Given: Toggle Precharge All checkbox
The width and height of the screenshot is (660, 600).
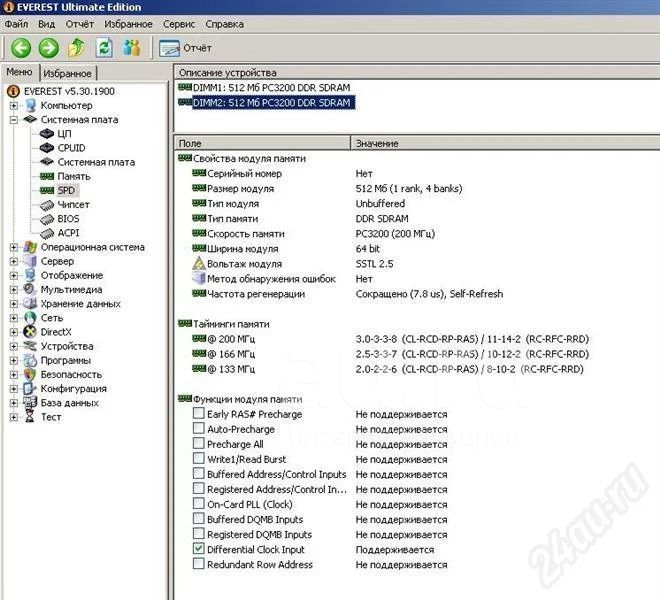Looking at the screenshot, I should click(x=198, y=443).
